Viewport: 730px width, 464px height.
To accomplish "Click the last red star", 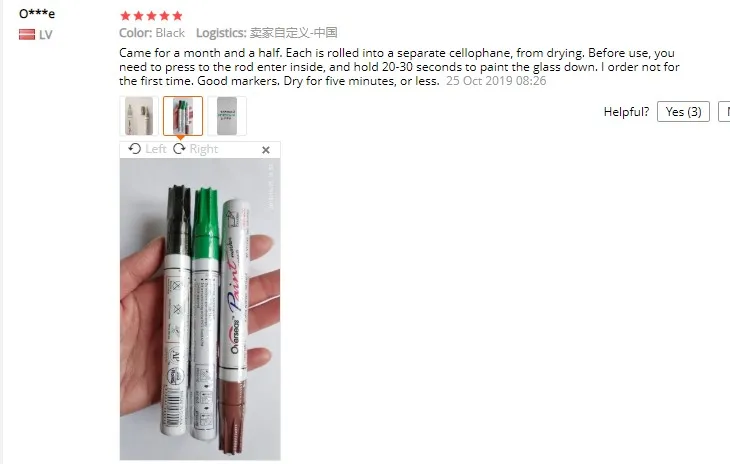I will (177, 16).
